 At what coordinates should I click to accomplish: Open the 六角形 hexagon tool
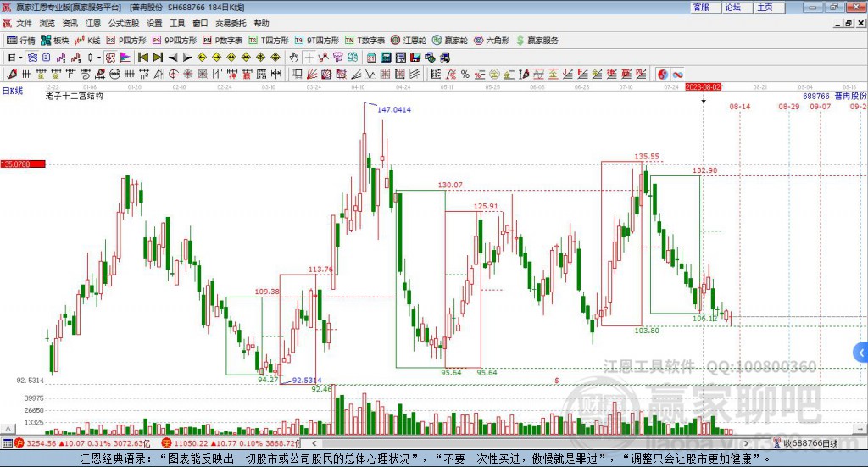492,41
